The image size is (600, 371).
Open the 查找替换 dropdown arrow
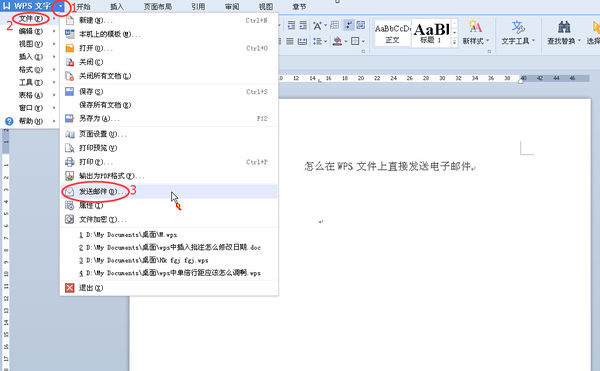coord(579,41)
